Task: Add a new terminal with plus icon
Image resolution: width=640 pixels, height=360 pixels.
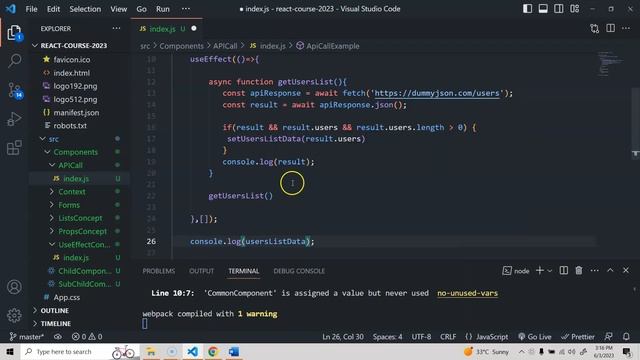Action: click(540, 270)
